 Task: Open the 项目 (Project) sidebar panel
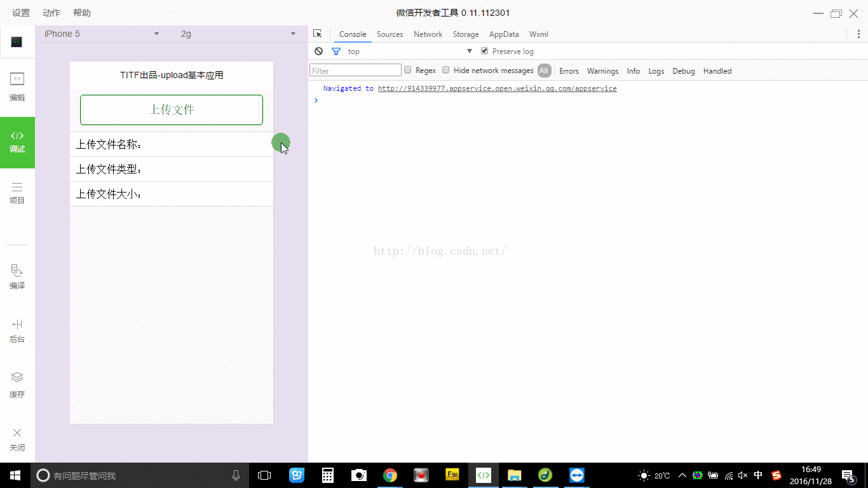(x=17, y=193)
